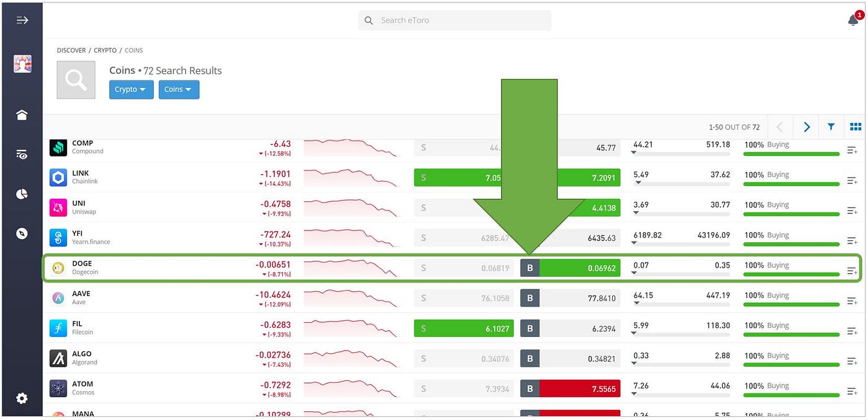This screenshot has width=868, height=420.
Task: Click Sell button for LINK at 7.05
Action: (x=464, y=178)
